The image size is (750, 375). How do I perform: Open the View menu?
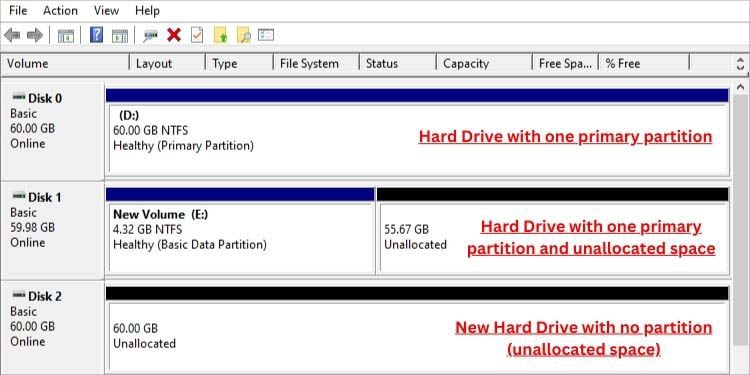(106, 10)
